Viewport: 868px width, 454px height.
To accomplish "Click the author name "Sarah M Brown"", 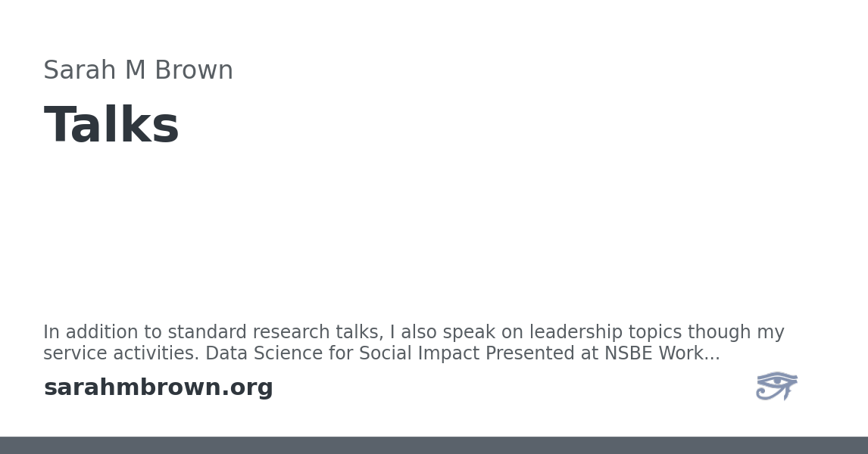I will 138,70.
